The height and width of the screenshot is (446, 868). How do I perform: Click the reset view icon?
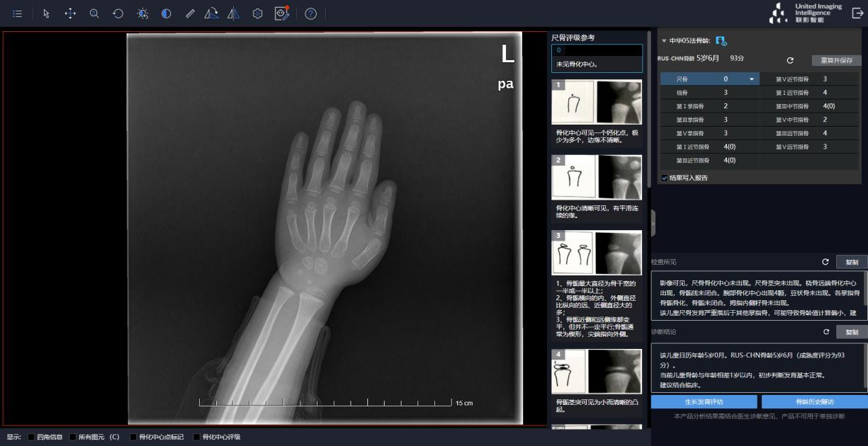tap(118, 13)
